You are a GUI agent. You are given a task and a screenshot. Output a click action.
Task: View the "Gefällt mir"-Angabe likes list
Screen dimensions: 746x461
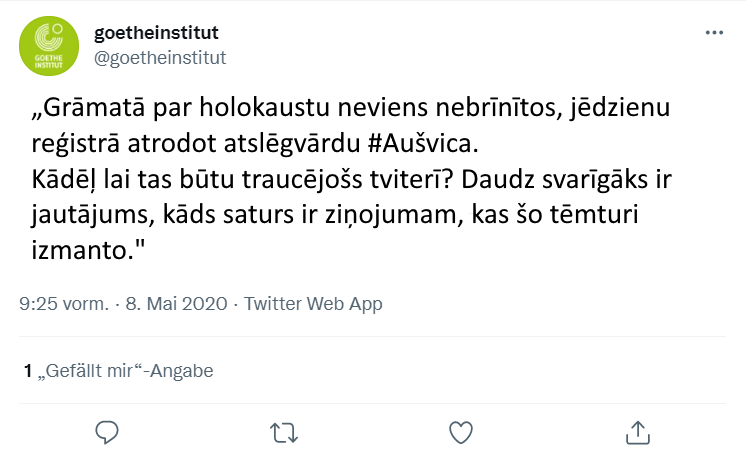point(125,371)
